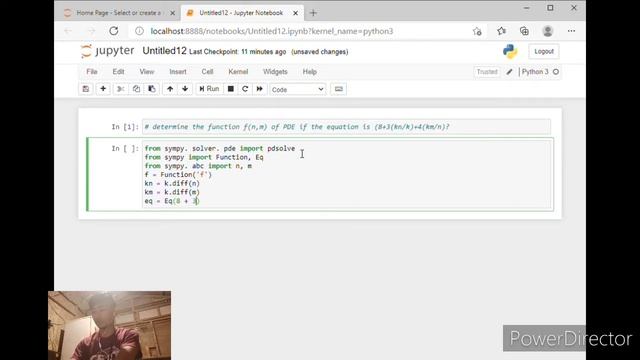Click the (unsaved changes) status text
This screenshot has width=640, height=360.
(x=320, y=52)
